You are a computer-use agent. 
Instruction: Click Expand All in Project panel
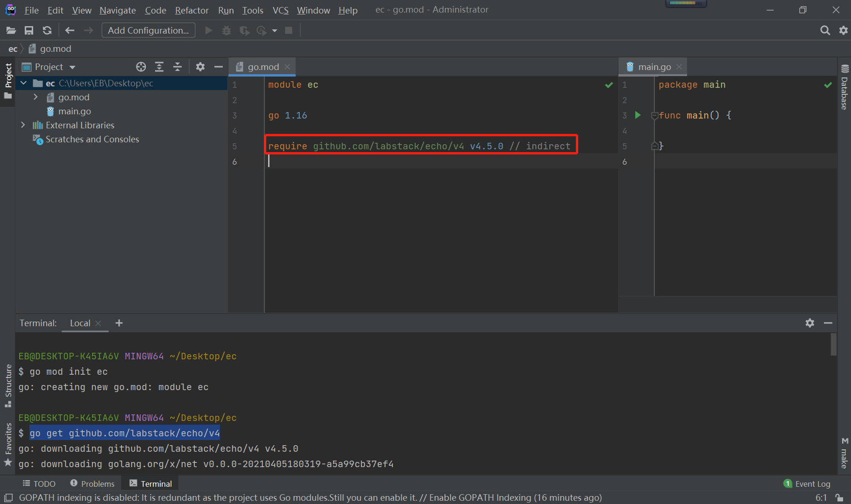(159, 67)
